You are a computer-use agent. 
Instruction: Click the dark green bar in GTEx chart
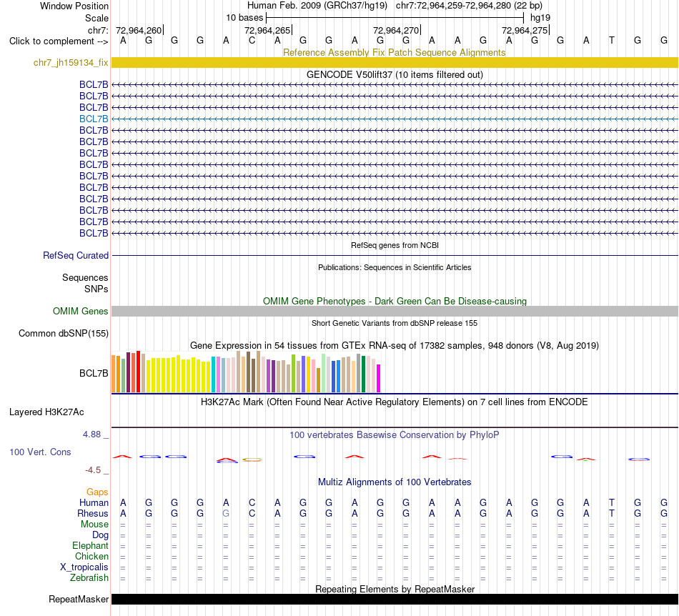[x=364, y=374]
